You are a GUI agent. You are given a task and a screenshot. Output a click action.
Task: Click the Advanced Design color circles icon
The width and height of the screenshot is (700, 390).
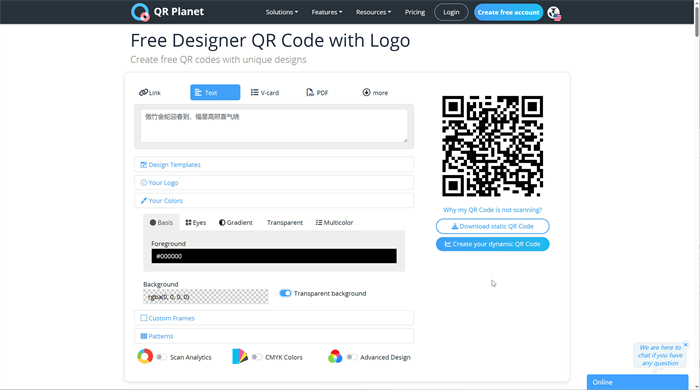click(x=335, y=357)
